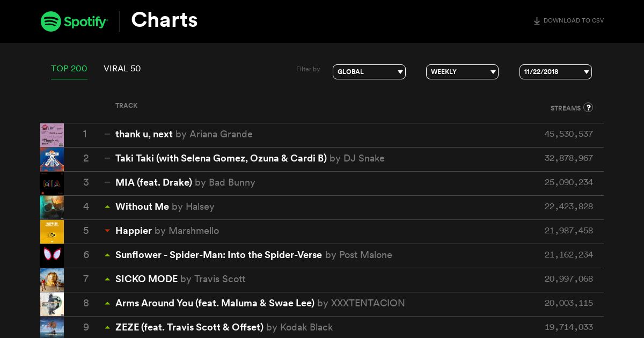Click the thank u, next album thumbnail
644x338 pixels.
[52, 135]
